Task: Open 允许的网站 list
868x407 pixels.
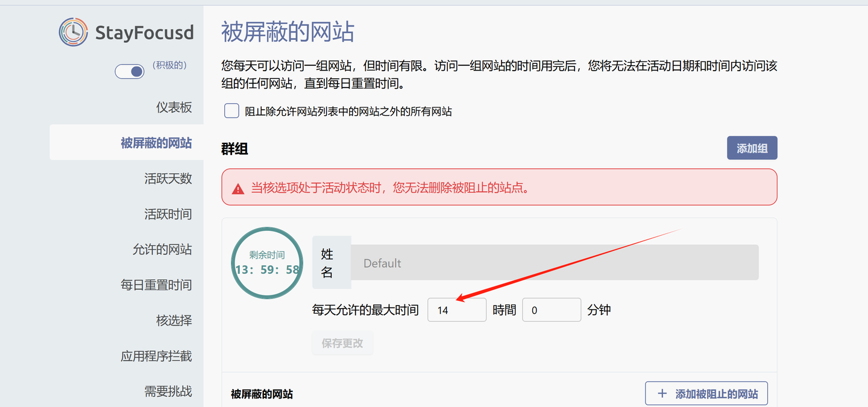Action: pyautogui.click(x=162, y=250)
